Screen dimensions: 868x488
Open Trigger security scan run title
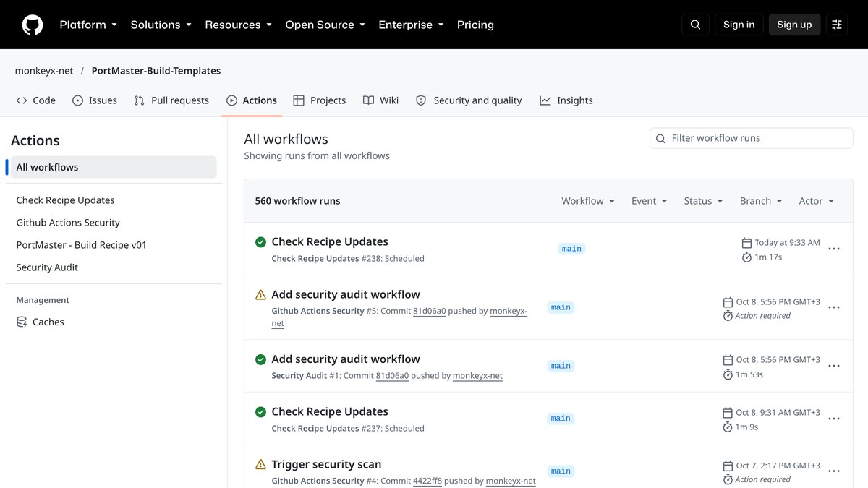tap(326, 464)
